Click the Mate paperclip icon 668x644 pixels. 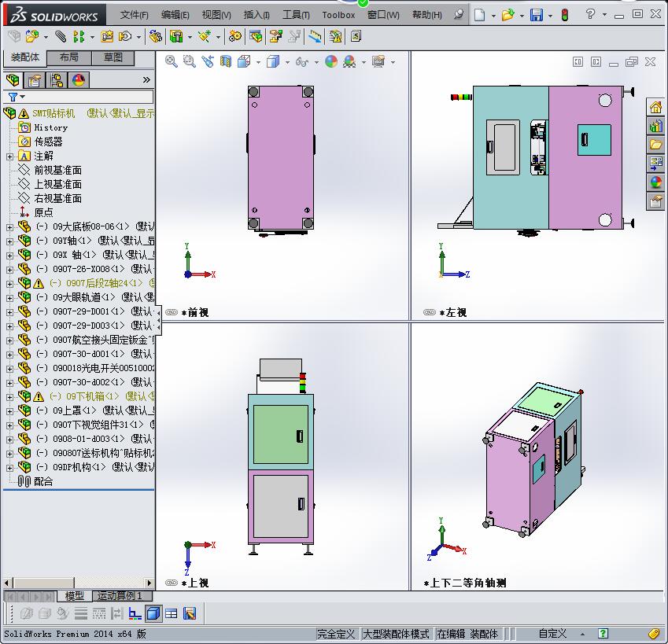(61, 37)
